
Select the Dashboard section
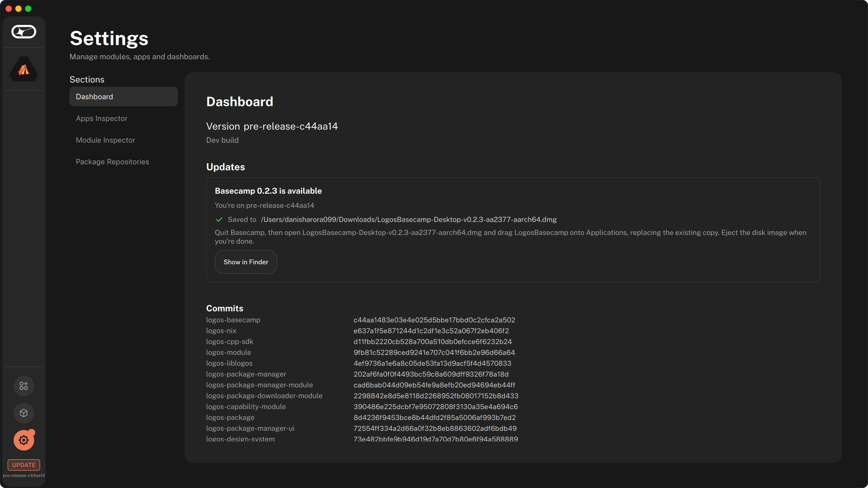tap(123, 97)
